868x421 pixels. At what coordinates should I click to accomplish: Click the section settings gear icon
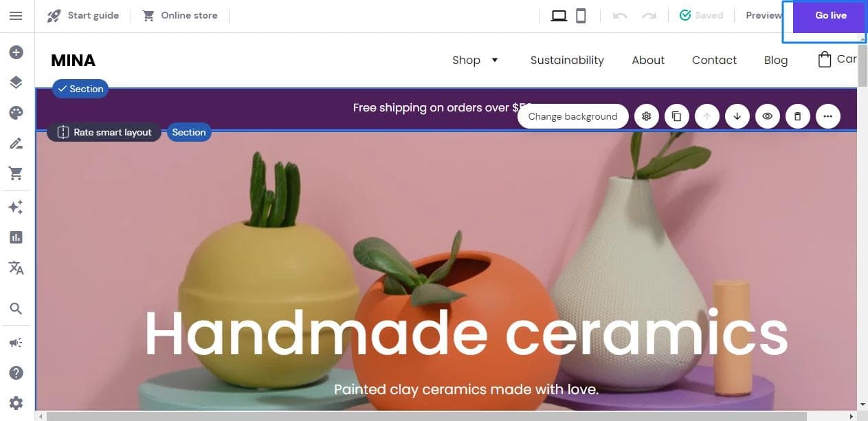point(647,116)
